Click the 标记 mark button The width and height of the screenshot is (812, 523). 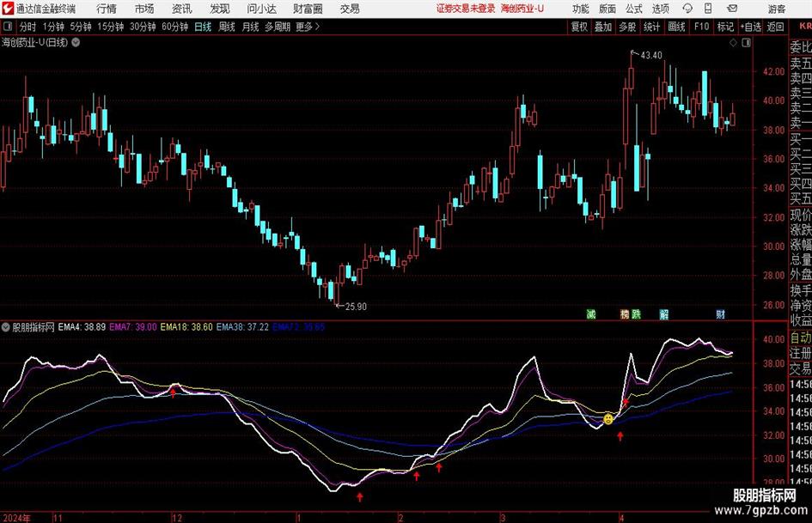tap(725, 27)
